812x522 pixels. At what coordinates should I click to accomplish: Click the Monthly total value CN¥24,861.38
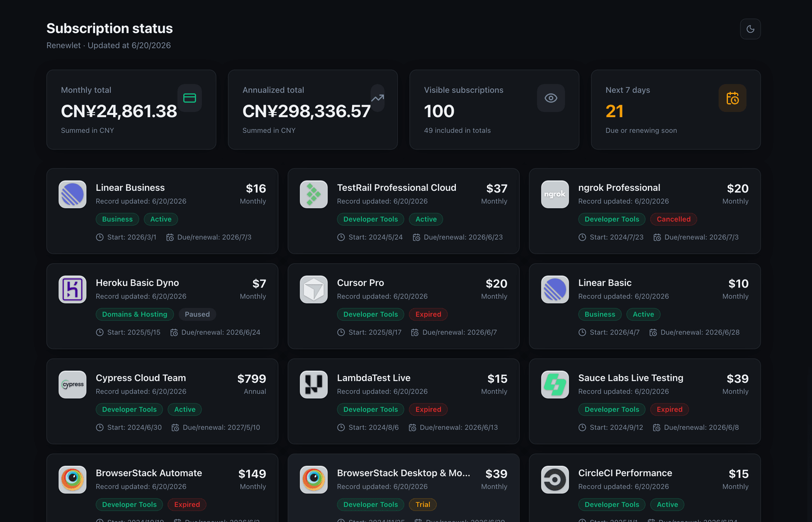click(119, 111)
